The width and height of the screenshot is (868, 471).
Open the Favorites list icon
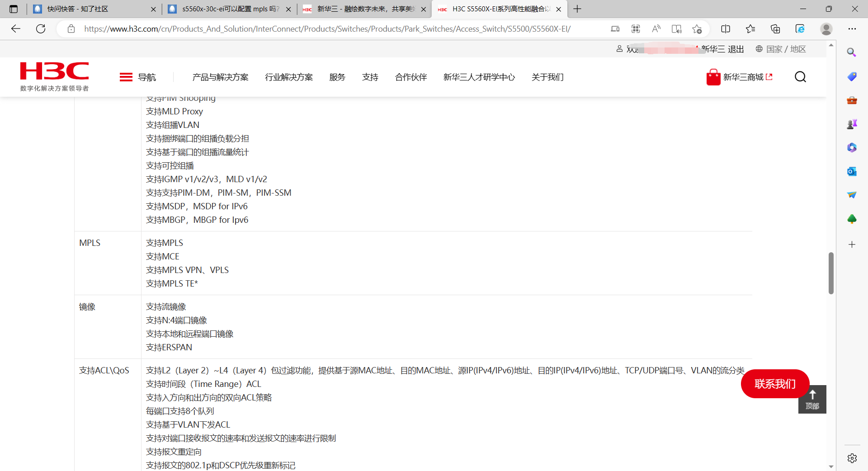click(x=750, y=29)
